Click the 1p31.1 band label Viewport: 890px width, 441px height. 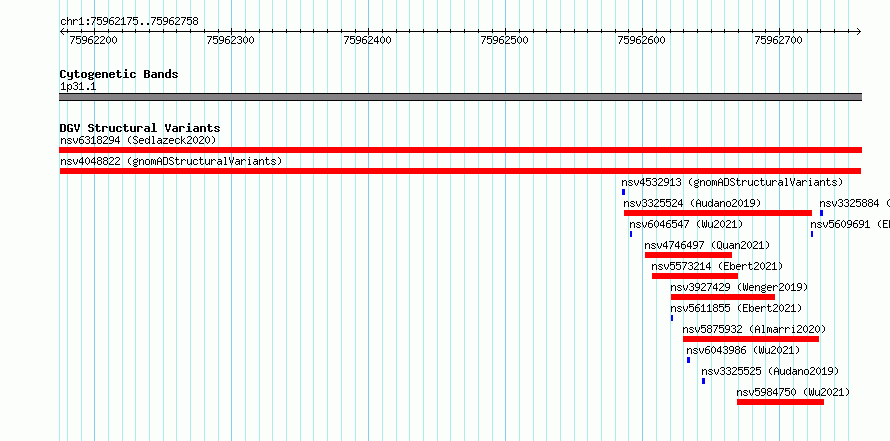pyautogui.click(x=78, y=87)
